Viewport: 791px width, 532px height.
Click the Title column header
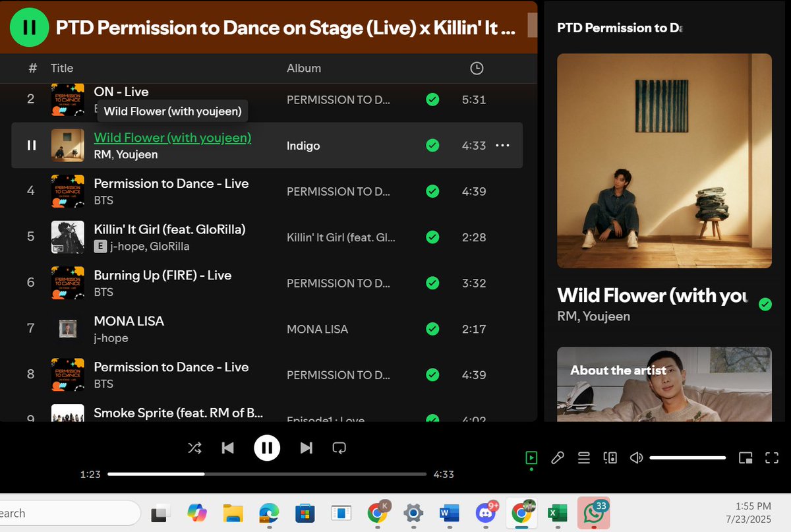pos(62,68)
